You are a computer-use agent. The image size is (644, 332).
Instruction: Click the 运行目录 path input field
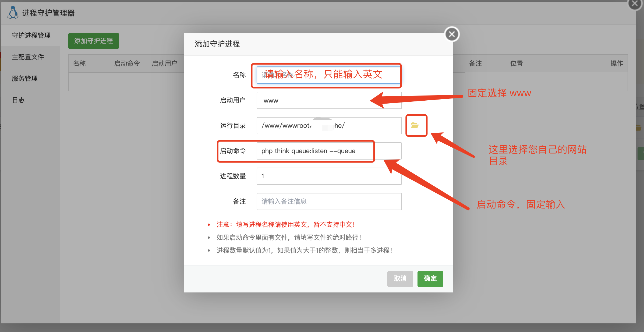329,126
